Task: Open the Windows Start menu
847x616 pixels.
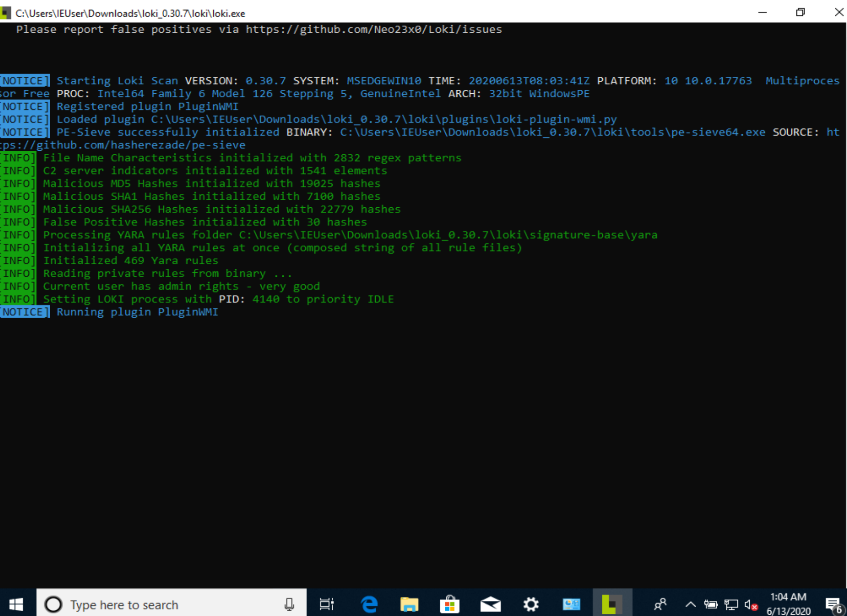Action: 16,604
